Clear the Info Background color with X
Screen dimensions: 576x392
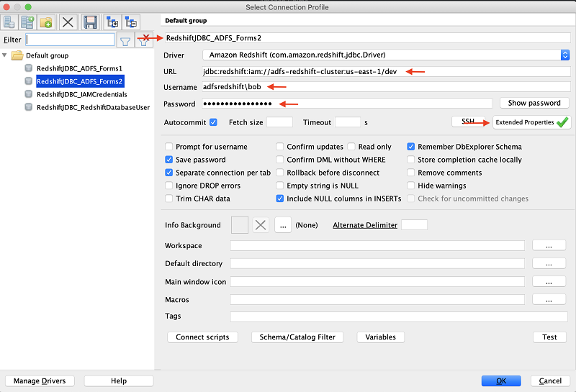click(261, 225)
